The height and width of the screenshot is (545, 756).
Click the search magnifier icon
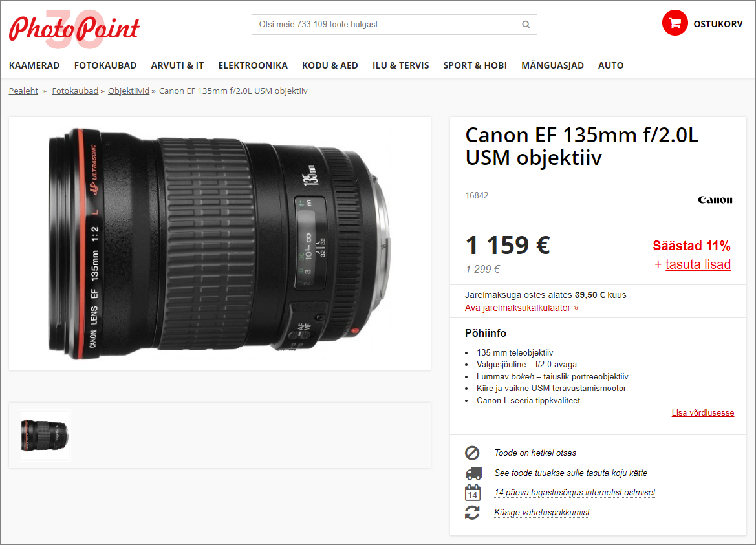(x=526, y=25)
